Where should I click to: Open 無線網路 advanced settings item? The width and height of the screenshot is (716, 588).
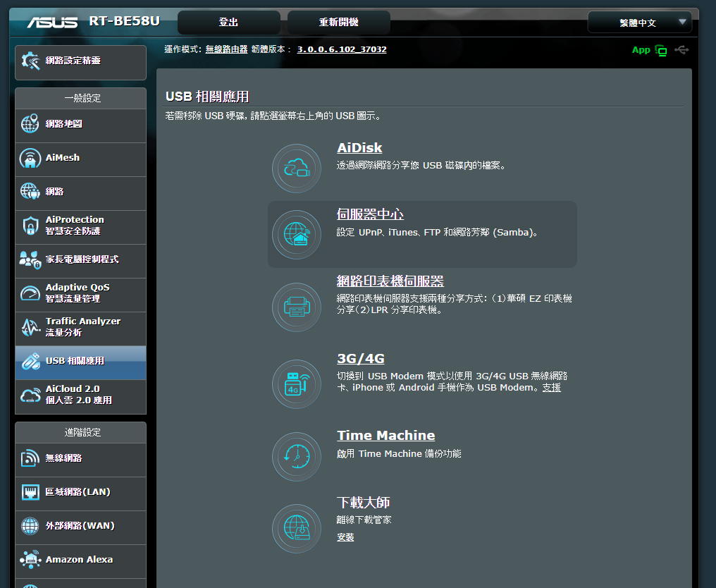tap(81, 460)
